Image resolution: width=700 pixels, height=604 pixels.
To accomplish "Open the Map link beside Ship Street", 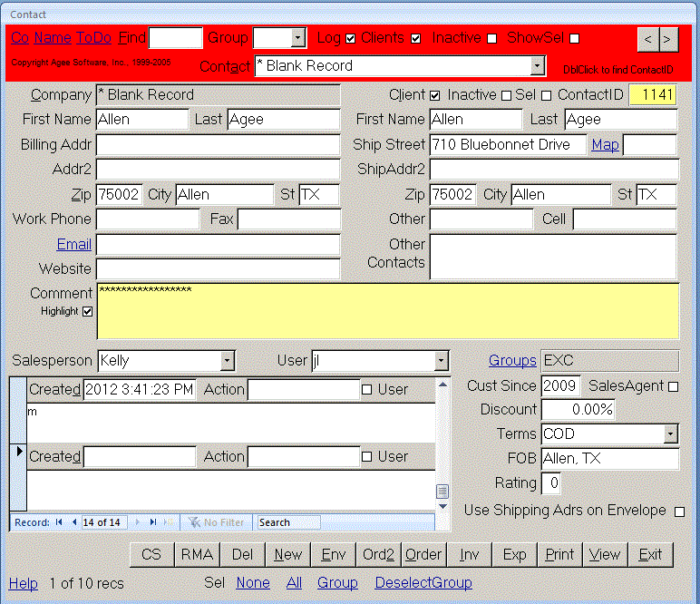I will (x=605, y=144).
